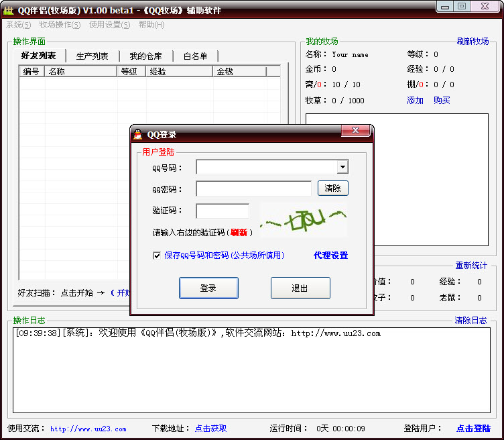Switch to the 我的仓库 tab
The width and height of the screenshot is (504, 440).
(146, 56)
